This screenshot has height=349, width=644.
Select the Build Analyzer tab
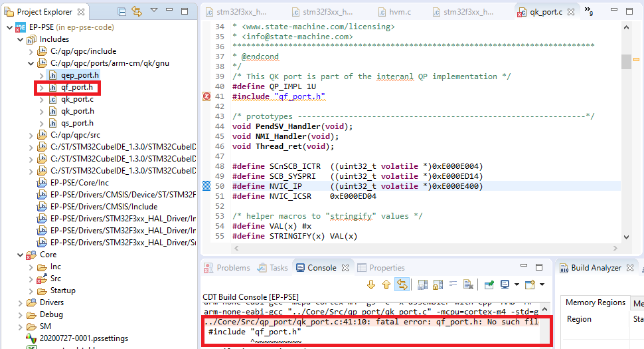[591, 268]
